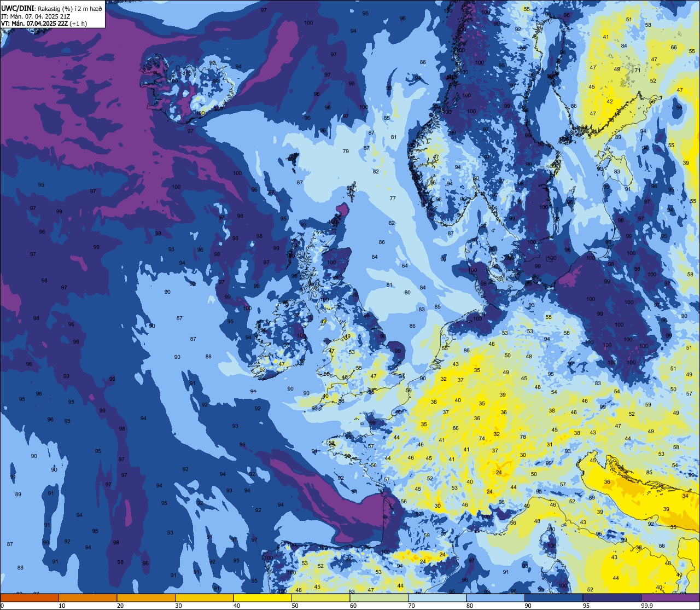
Task: Pick the 60–70 light green legend segment
Action: coord(379,597)
